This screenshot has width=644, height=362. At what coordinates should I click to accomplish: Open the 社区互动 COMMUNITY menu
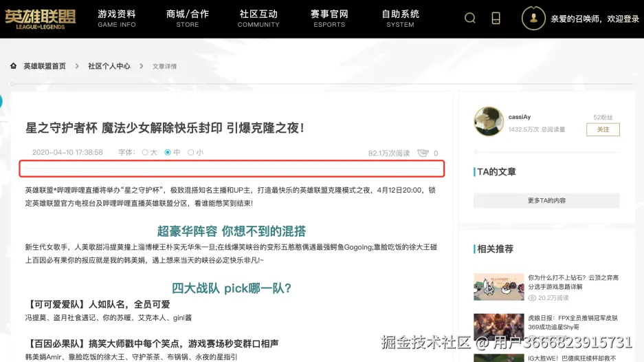pyautogui.click(x=258, y=19)
